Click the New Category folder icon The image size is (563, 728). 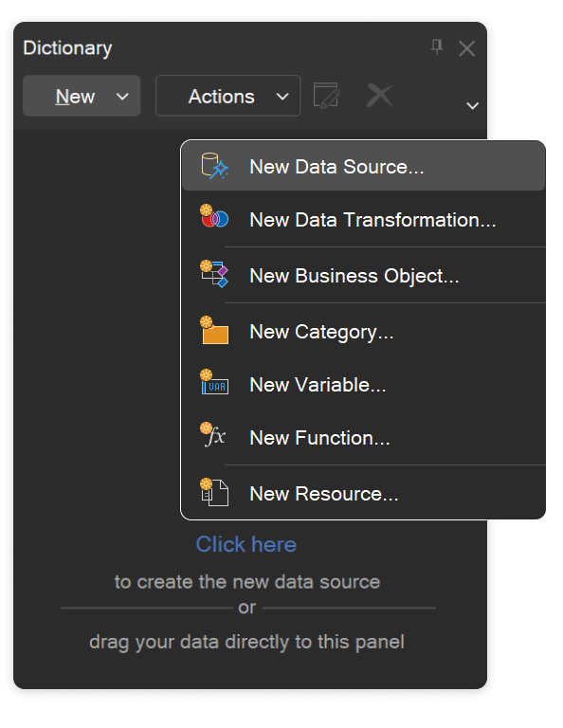tap(214, 330)
